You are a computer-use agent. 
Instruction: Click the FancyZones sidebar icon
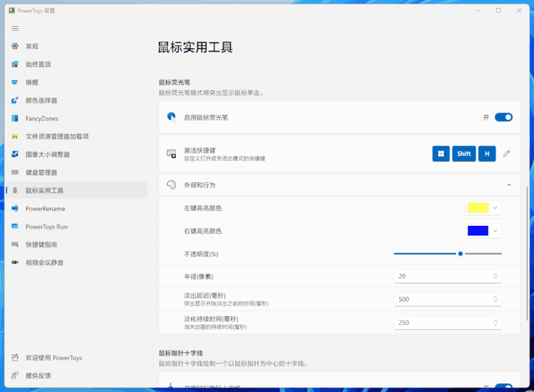(x=15, y=118)
